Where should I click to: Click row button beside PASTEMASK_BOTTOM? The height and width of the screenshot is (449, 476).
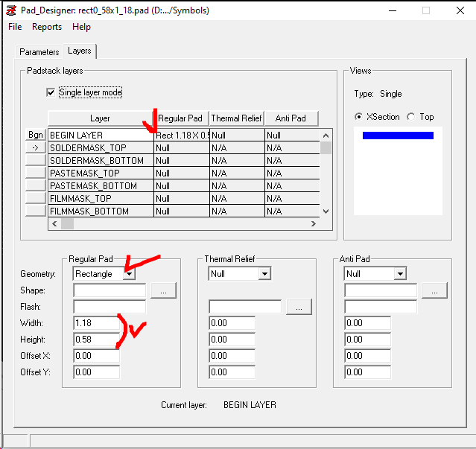coord(36,185)
